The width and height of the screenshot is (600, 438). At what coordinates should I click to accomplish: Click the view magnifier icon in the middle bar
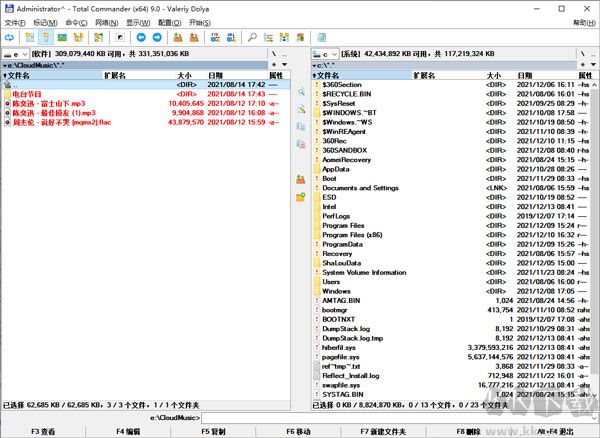pyautogui.click(x=301, y=92)
